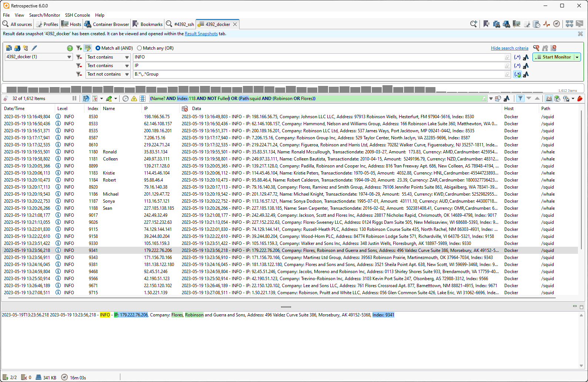
Task: Toggle regex for the IP criterion
Action: [x=517, y=66]
